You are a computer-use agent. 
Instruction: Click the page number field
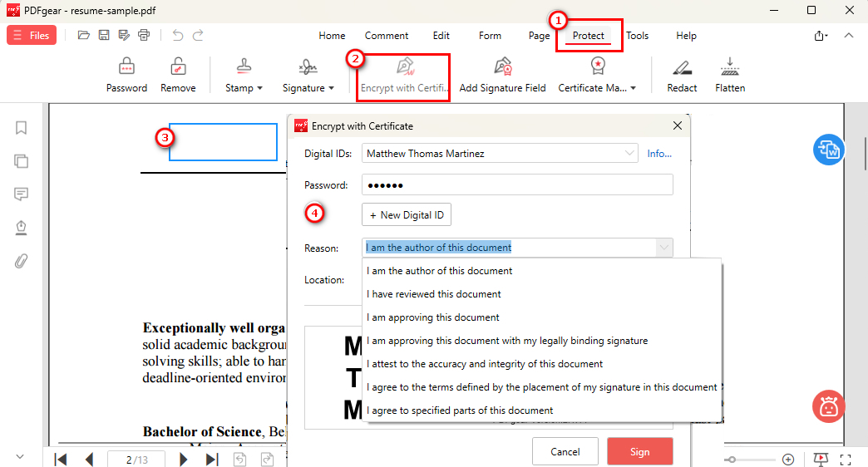(x=136, y=460)
